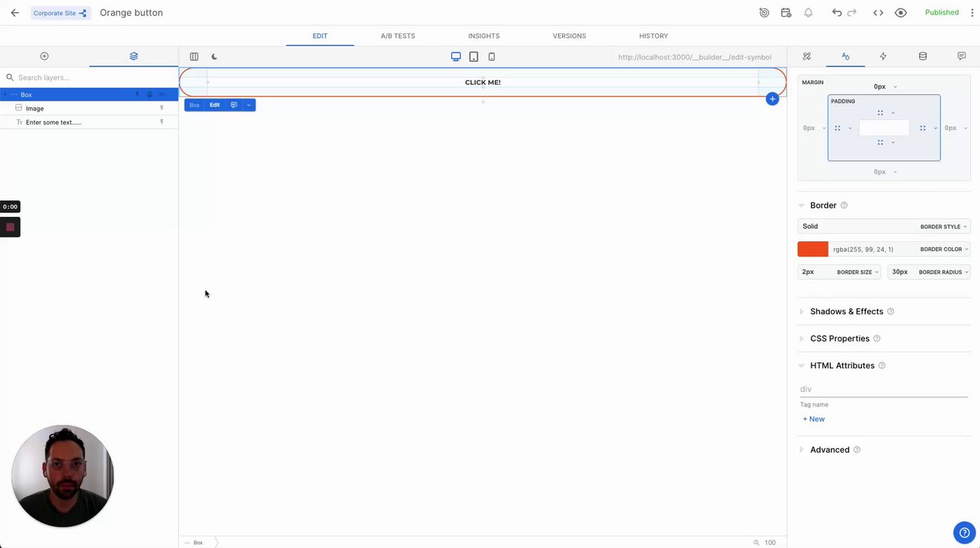Collapse the Box layer tree arrow
Image resolution: width=980 pixels, height=548 pixels.
5,94
